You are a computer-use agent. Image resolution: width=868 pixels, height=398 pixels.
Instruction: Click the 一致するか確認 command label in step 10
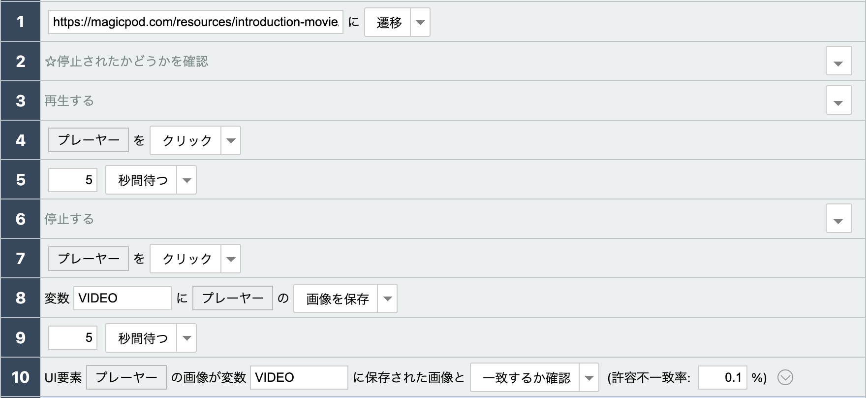pyautogui.click(x=526, y=377)
